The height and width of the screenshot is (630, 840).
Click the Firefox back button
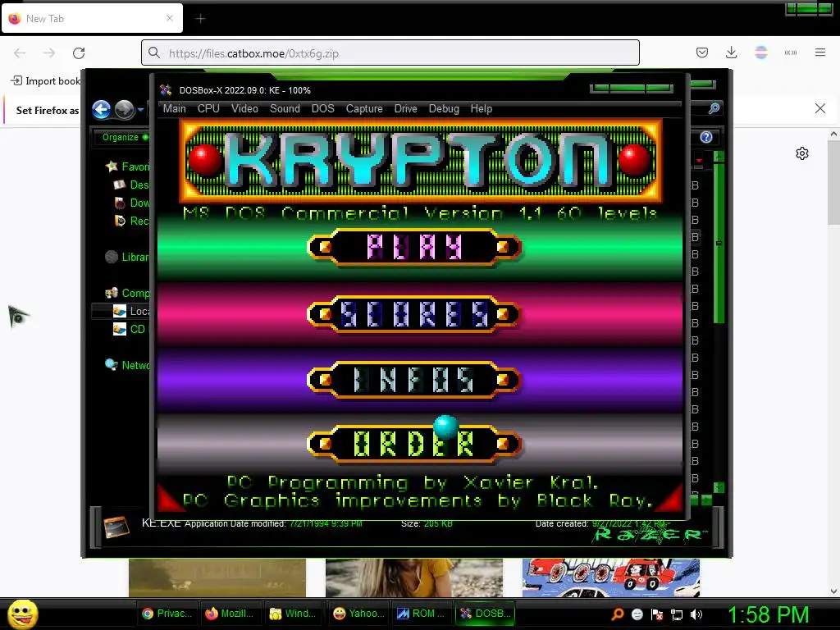tap(20, 53)
